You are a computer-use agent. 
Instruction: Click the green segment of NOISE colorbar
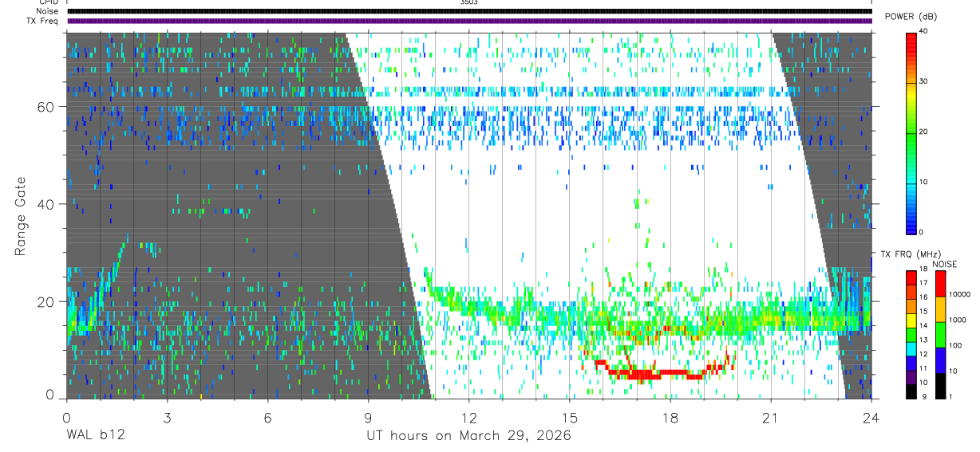coord(940,335)
